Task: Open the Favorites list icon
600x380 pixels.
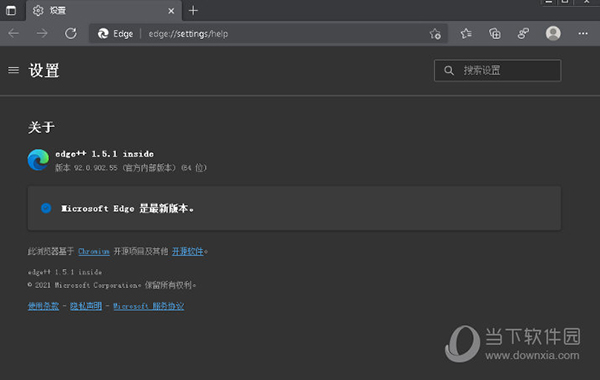Action: click(x=466, y=34)
